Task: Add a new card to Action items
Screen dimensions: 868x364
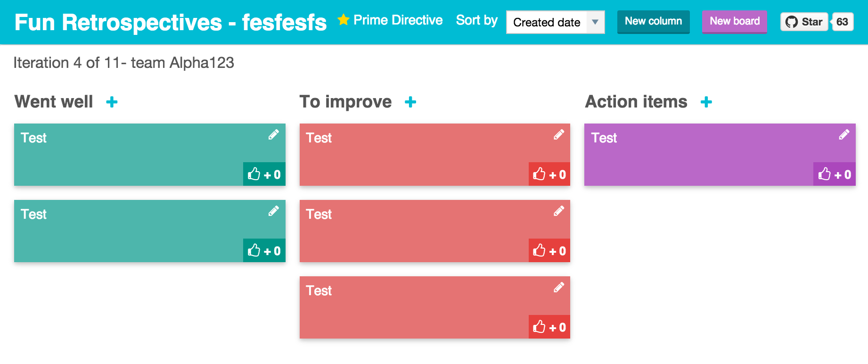Action: click(x=706, y=101)
